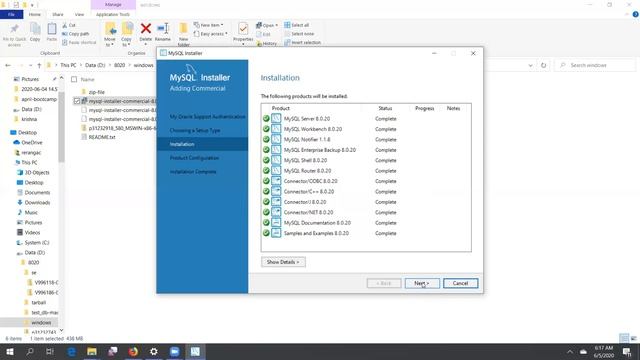Select Product Configuration step in sidebar

[194, 158]
